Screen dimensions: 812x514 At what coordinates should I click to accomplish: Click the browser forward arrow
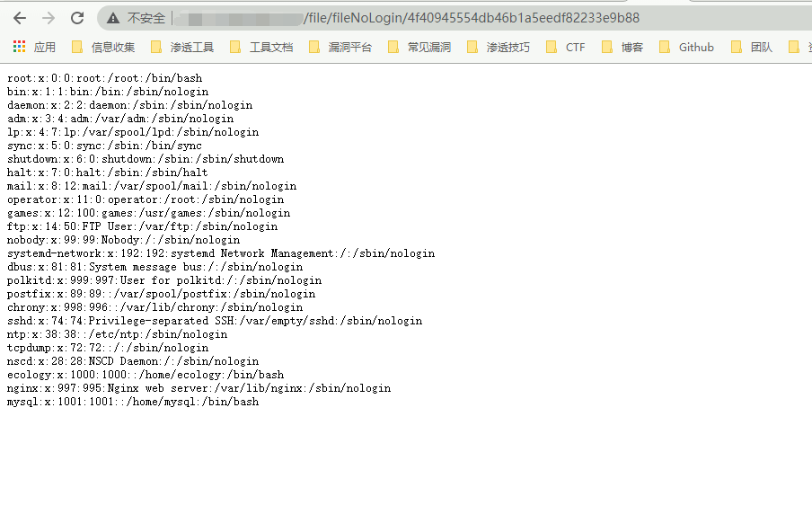pos(49,18)
